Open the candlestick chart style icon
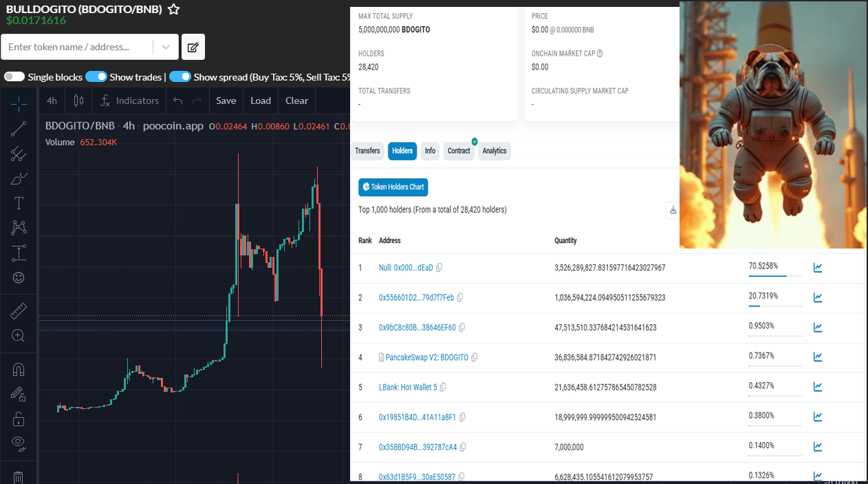 click(x=78, y=101)
